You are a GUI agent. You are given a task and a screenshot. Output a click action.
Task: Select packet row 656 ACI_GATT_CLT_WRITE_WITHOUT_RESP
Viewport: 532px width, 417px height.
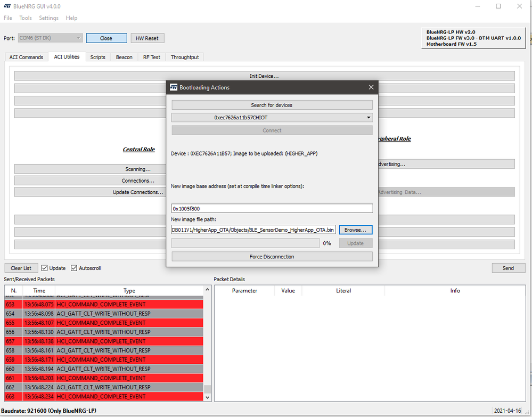coord(104,332)
